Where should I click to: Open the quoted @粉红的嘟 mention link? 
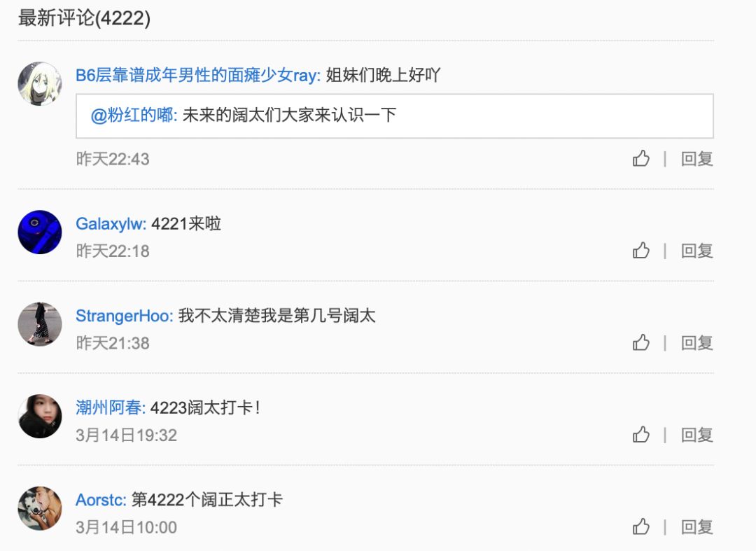tap(134, 116)
